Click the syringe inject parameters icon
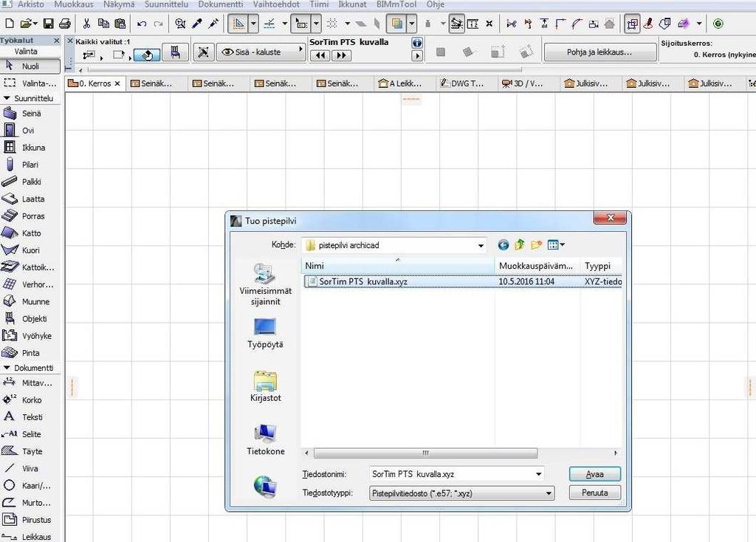Viewport: 756px width, 542px height. click(x=213, y=23)
